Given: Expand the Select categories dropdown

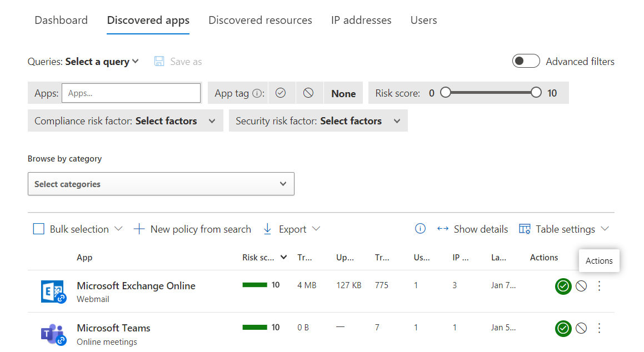Looking at the screenshot, I should tap(161, 184).
